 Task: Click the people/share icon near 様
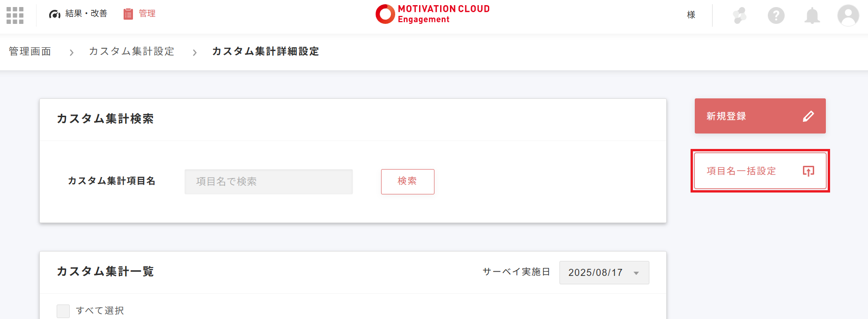[739, 15]
